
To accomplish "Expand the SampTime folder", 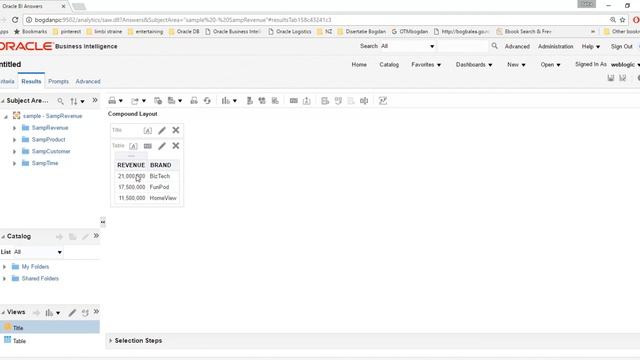I will (x=14, y=164).
